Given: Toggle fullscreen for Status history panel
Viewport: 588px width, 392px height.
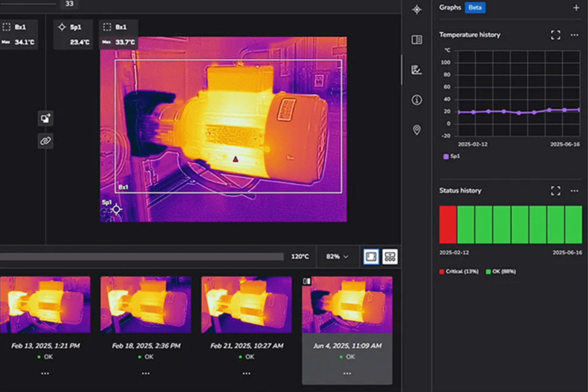Looking at the screenshot, I should tap(556, 191).
